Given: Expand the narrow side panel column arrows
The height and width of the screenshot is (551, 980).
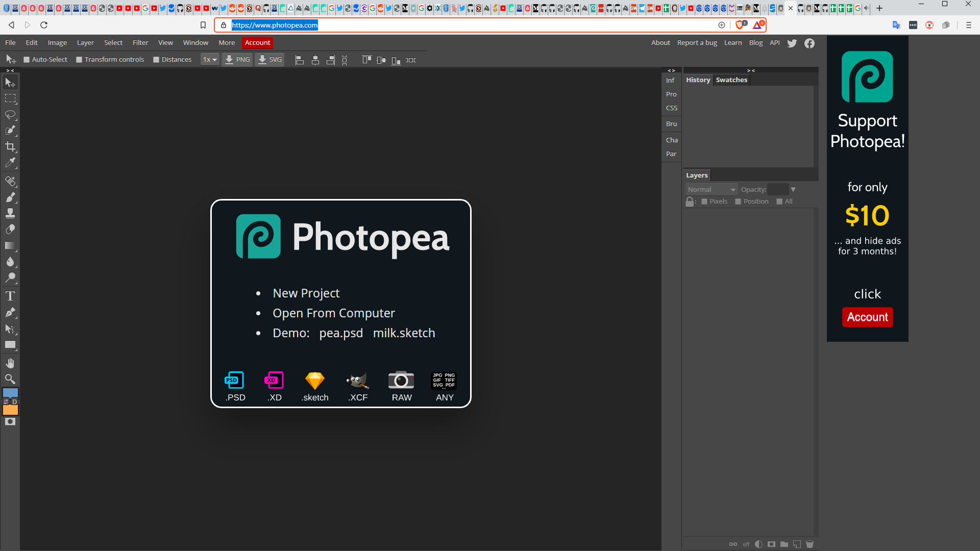Looking at the screenshot, I should click(672, 71).
